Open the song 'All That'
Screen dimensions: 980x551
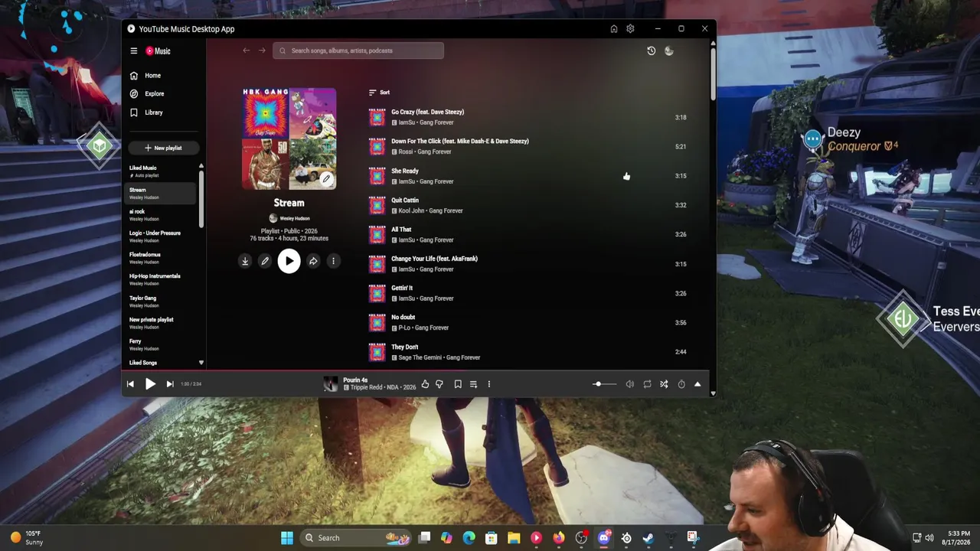pyautogui.click(x=401, y=230)
